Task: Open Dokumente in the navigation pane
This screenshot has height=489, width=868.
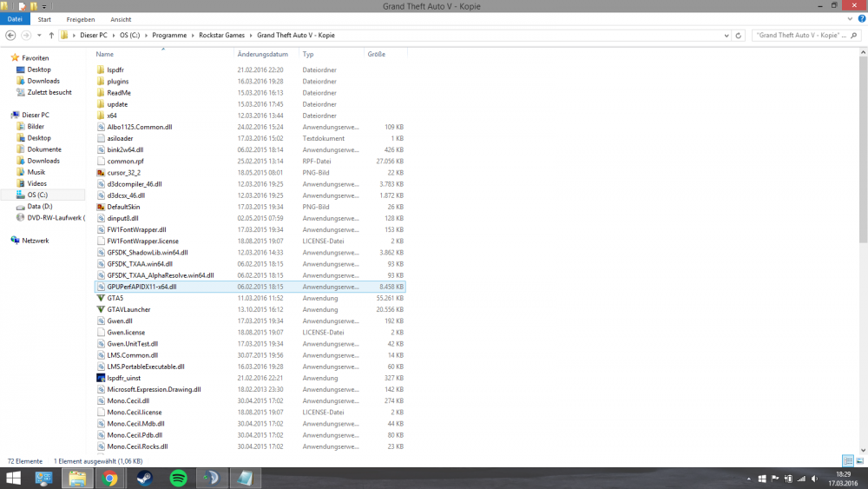Action: click(44, 149)
